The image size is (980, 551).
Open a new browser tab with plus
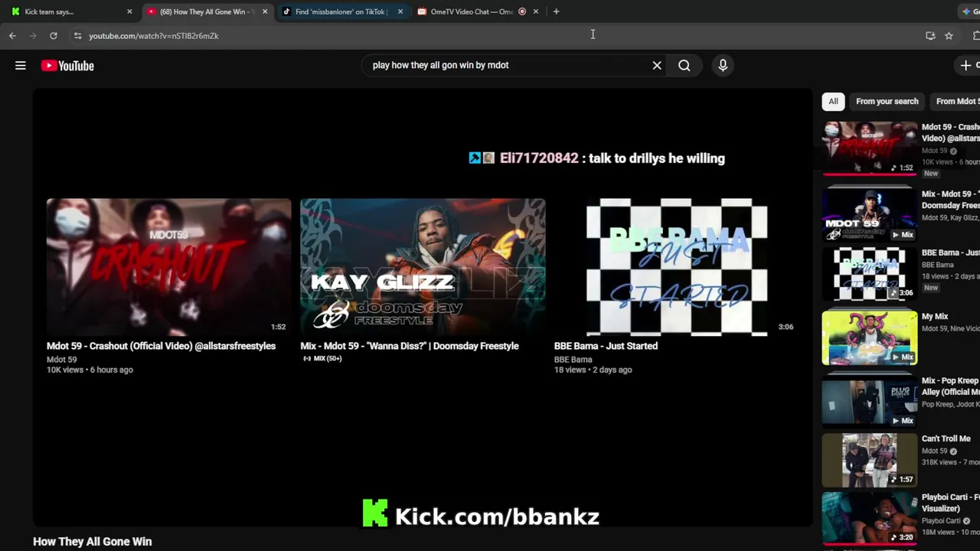click(x=556, y=11)
